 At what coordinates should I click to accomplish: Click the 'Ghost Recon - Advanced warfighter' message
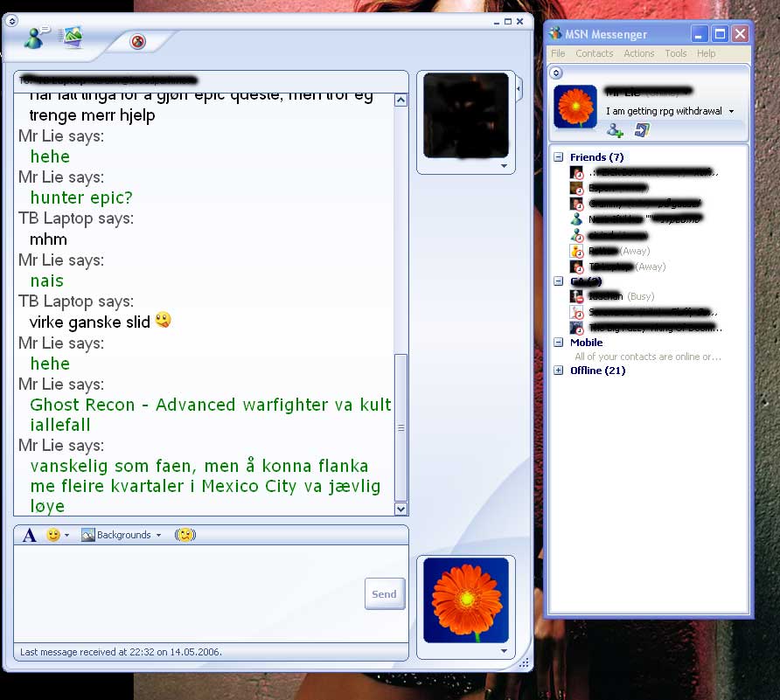click(211, 414)
